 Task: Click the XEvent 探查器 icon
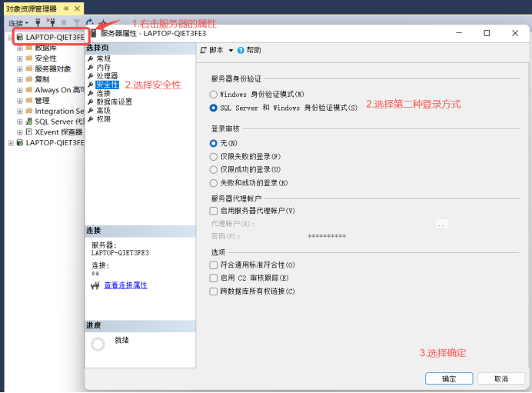click(x=29, y=132)
